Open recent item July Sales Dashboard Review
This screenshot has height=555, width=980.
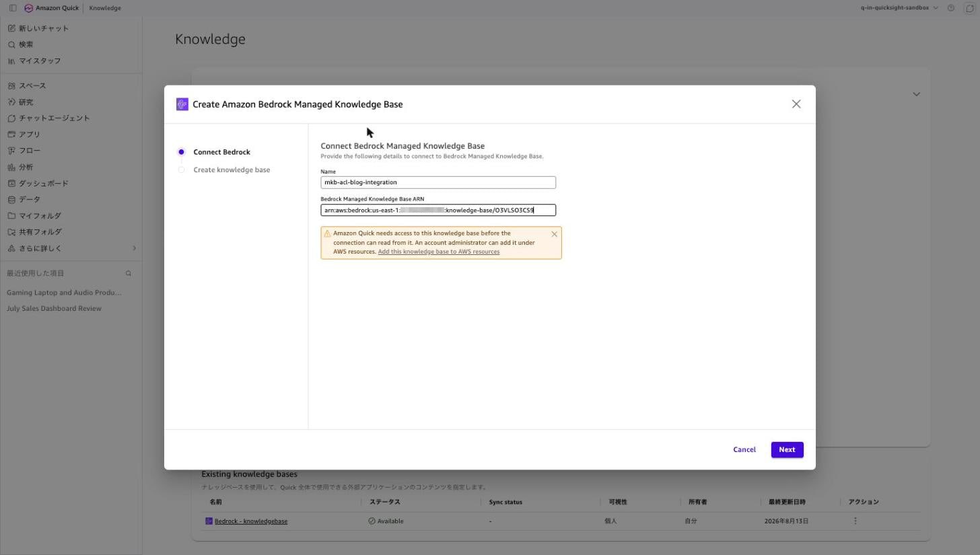tap(54, 309)
